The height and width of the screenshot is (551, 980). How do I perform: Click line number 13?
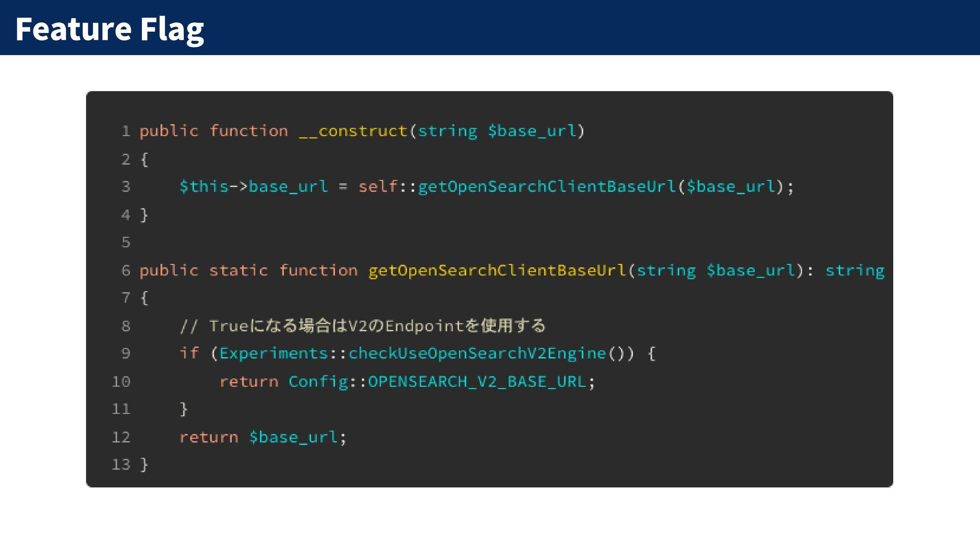click(121, 465)
